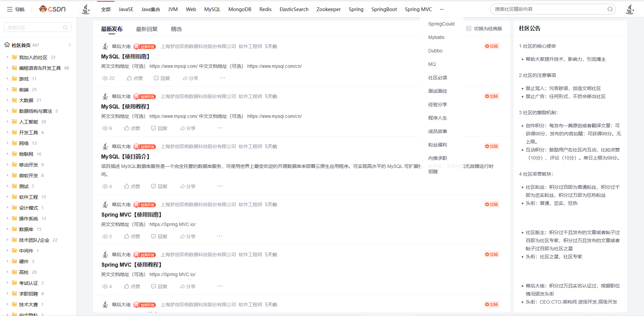Open your profile avatar at top right

coord(630,9)
